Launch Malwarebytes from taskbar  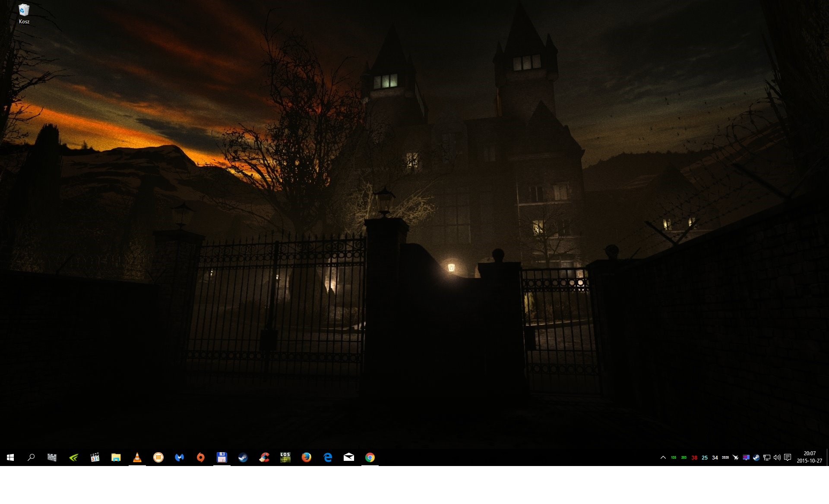point(179,457)
